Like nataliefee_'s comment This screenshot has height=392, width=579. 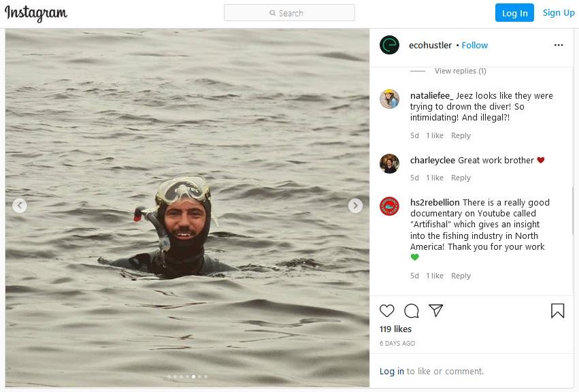click(435, 135)
